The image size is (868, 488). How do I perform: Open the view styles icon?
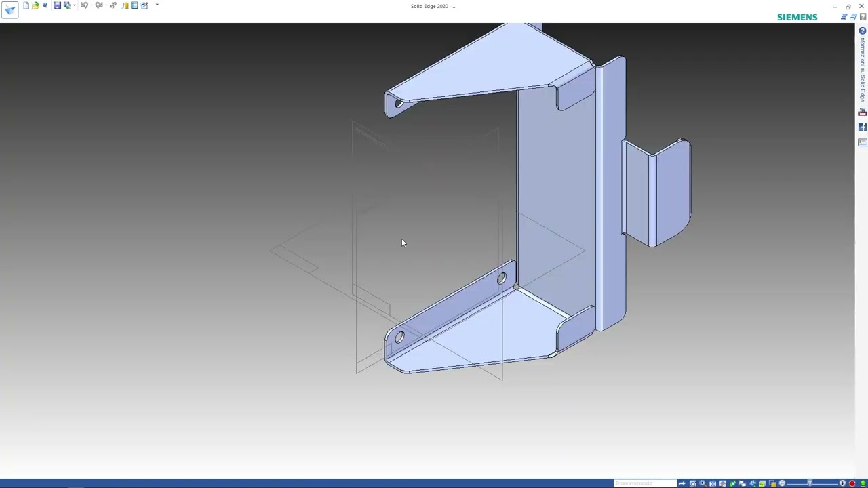[x=762, y=483]
